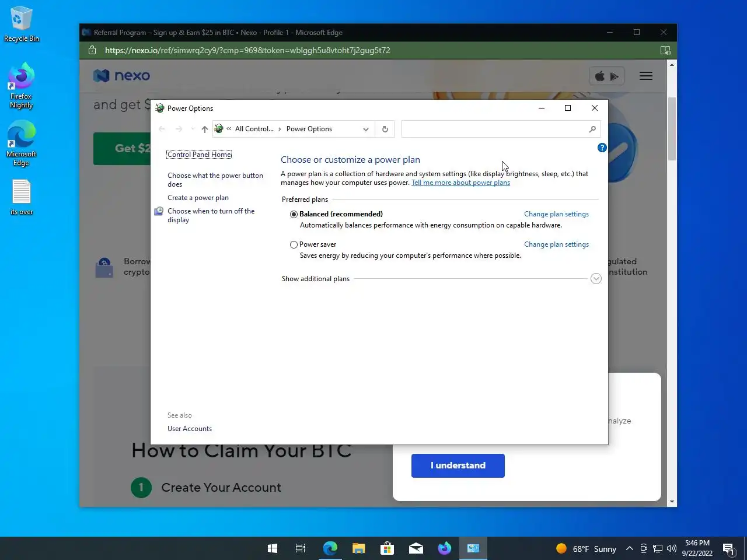Viewport: 747px width, 560px height.
Task: Expand the address bar history dropdown
Action: tap(366, 129)
